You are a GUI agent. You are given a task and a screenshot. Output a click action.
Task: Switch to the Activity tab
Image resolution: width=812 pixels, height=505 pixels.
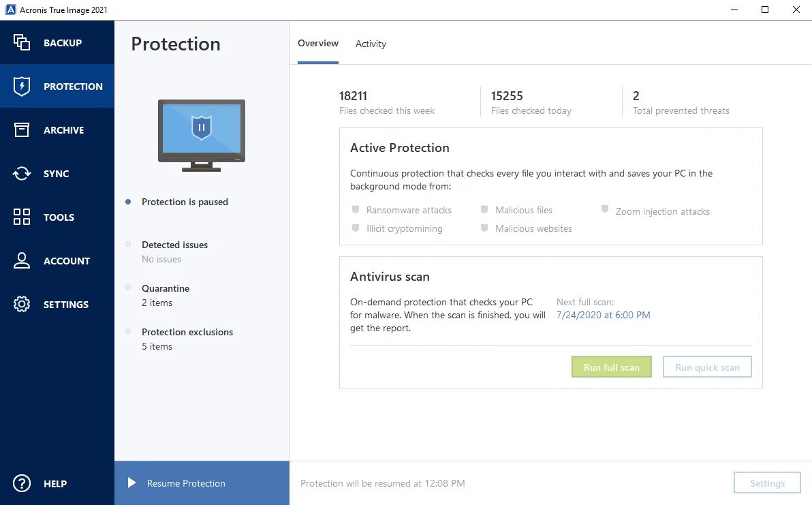tap(371, 44)
